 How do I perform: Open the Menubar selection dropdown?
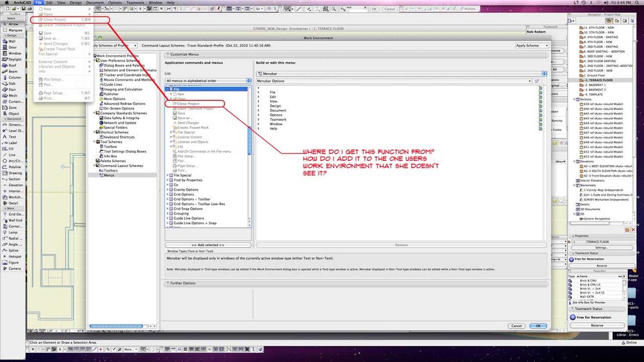pyautogui.click(x=401, y=73)
